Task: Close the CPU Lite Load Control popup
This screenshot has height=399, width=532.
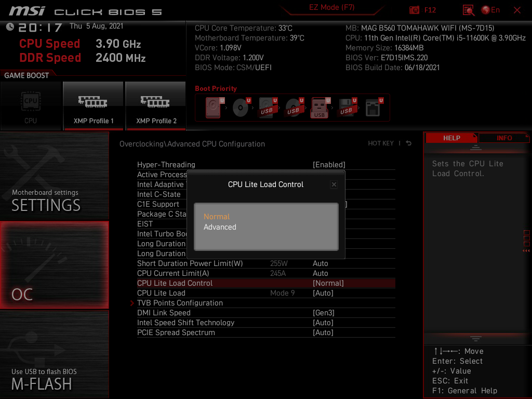Action: [334, 184]
